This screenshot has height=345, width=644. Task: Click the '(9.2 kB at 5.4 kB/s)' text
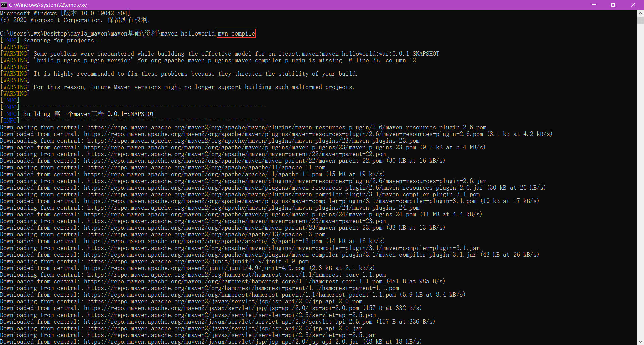pyautogui.click(x=453, y=147)
